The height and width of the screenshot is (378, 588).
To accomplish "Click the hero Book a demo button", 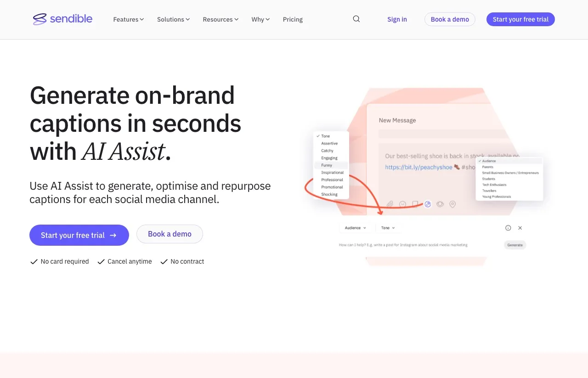I will (x=170, y=234).
